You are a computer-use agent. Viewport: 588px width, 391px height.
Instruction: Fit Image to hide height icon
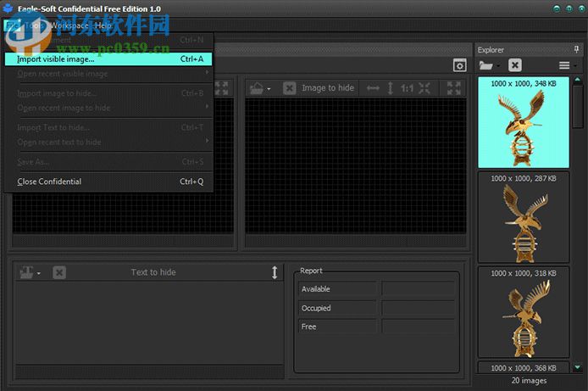tap(391, 88)
